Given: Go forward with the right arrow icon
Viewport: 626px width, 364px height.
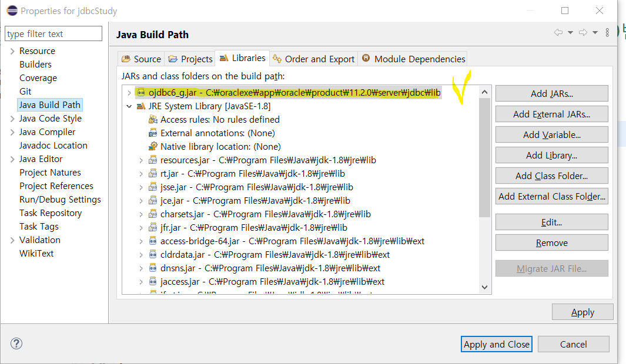Looking at the screenshot, I should pos(583,33).
